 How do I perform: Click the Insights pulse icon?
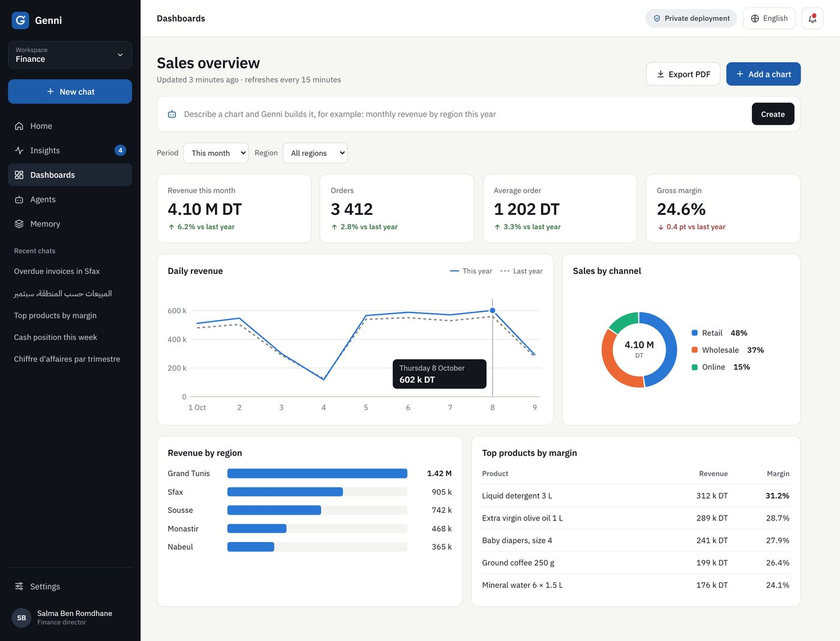(x=19, y=151)
